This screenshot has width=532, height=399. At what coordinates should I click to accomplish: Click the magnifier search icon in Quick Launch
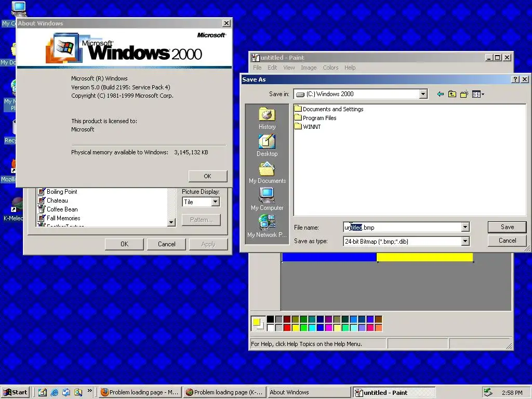78,392
